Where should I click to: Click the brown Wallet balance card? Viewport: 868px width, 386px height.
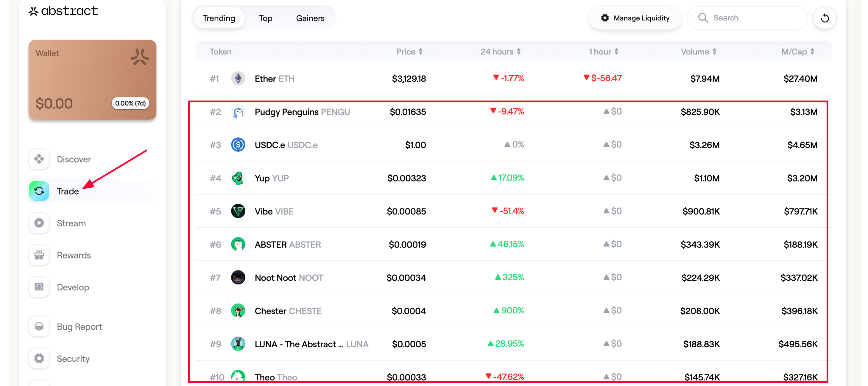point(92,80)
